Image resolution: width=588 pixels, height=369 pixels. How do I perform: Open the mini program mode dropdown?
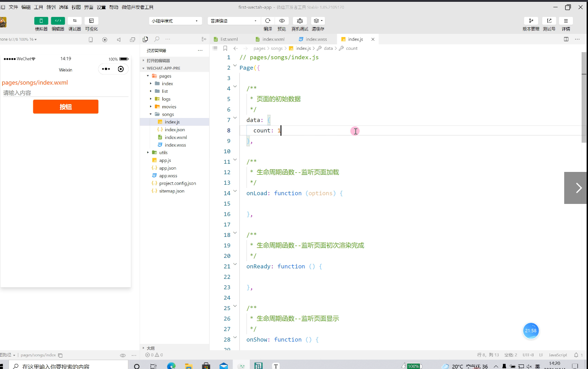click(x=176, y=21)
